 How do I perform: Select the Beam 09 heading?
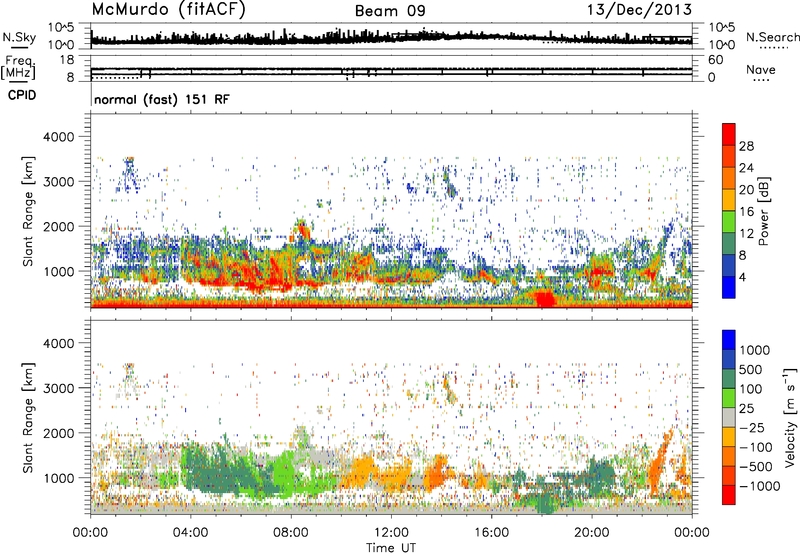tap(390, 11)
